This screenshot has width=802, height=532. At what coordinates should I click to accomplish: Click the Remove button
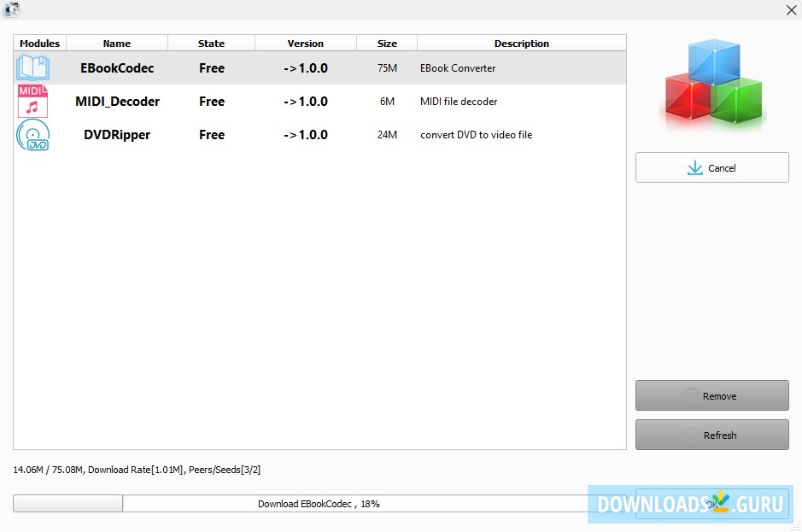(x=712, y=395)
